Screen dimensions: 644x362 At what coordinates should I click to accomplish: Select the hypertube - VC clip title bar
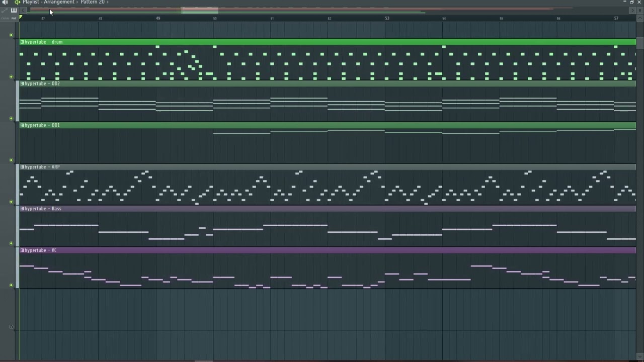coord(328,250)
